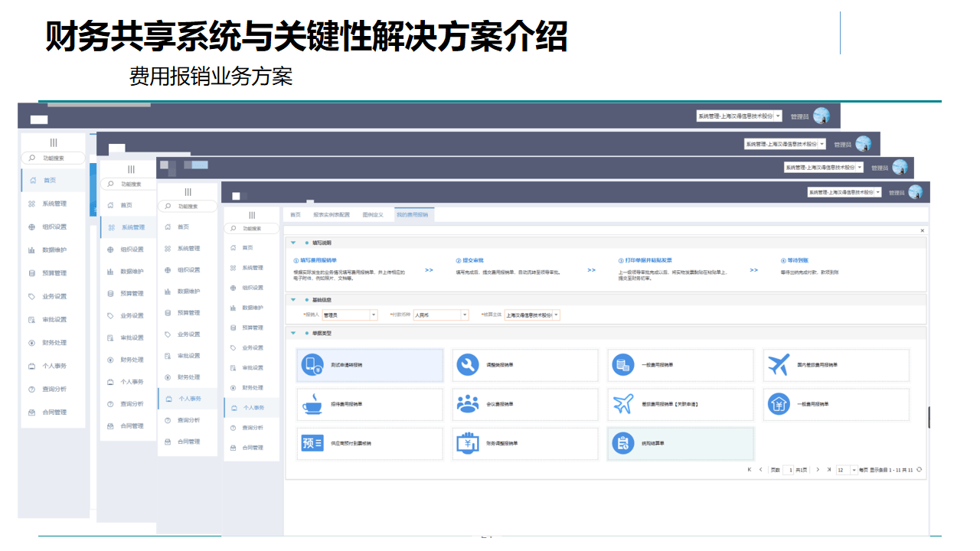Open rearmost window header 系统管理-上海汉得 dropdown
Viewport: 980px width, 551px height.
pyautogui.click(x=739, y=116)
